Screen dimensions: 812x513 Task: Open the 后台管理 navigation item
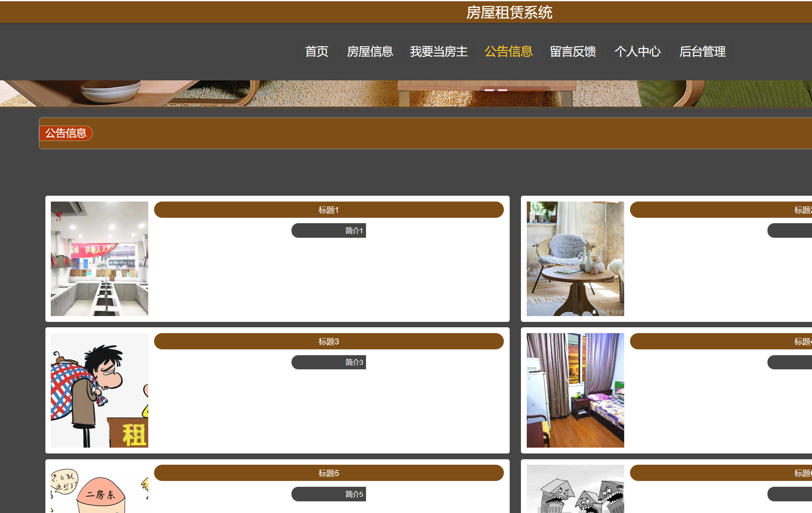[x=702, y=52]
